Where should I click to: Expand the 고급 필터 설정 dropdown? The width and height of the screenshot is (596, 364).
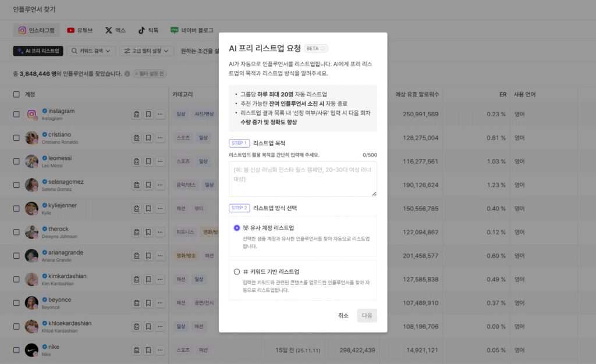point(146,51)
